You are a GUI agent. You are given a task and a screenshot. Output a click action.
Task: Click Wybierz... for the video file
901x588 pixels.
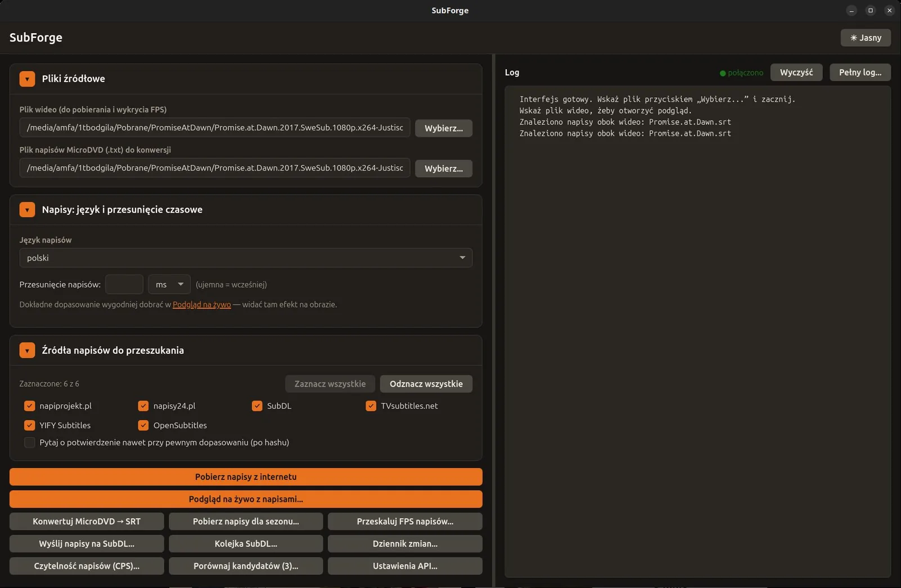tap(444, 128)
